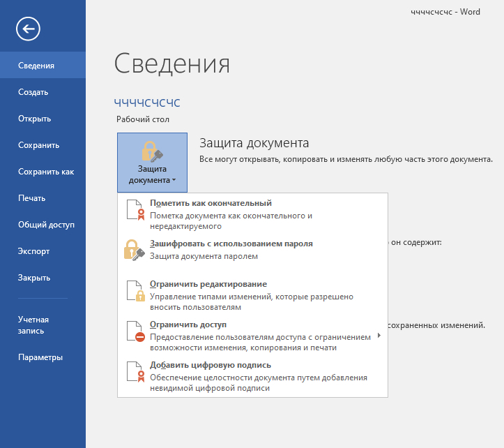
Task: Open the Печать page
Action: click(x=32, y=198)
